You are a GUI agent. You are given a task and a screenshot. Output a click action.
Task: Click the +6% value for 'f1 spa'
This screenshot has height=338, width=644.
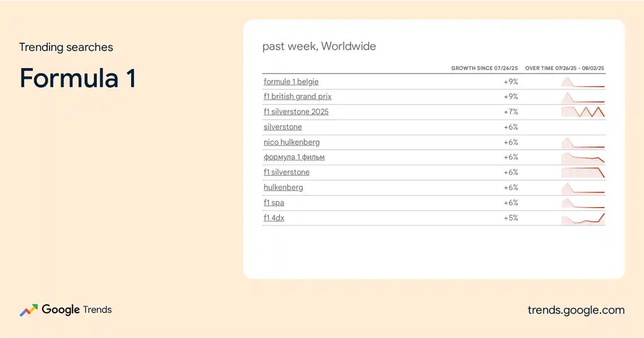pos(510,203)
